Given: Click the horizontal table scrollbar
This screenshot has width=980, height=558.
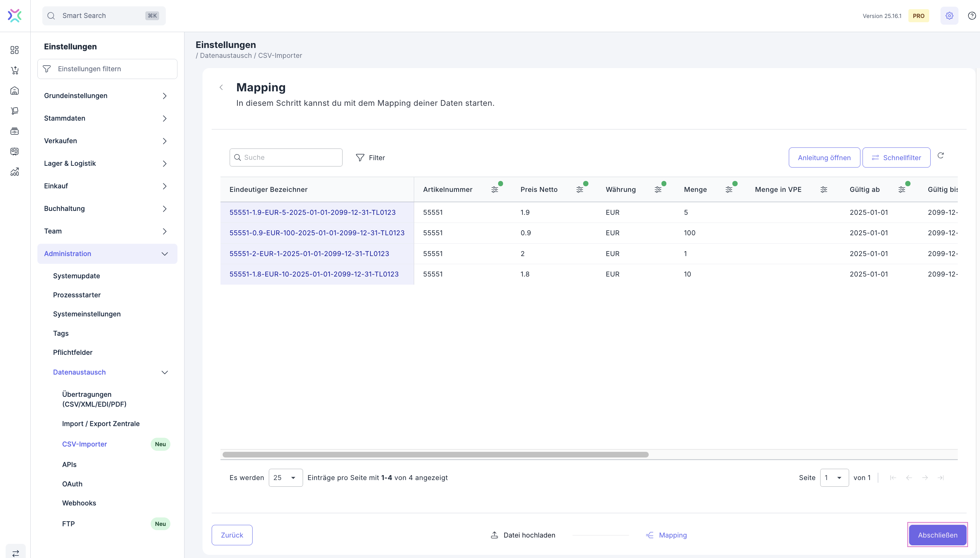Looking at the screenshot, I should click(435, 455).
